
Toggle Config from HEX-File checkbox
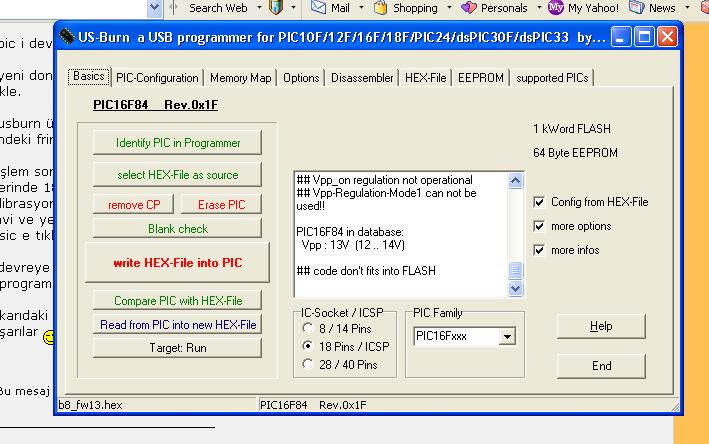539,202
